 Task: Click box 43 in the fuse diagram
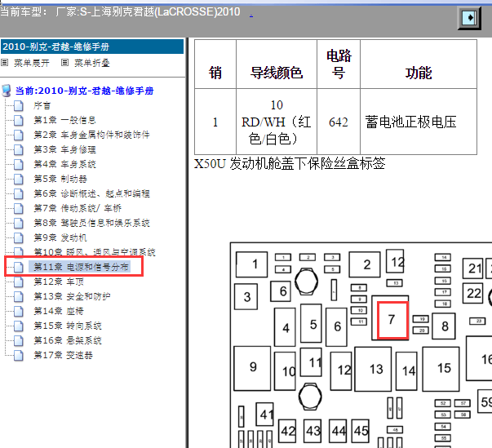pos(312,431)
